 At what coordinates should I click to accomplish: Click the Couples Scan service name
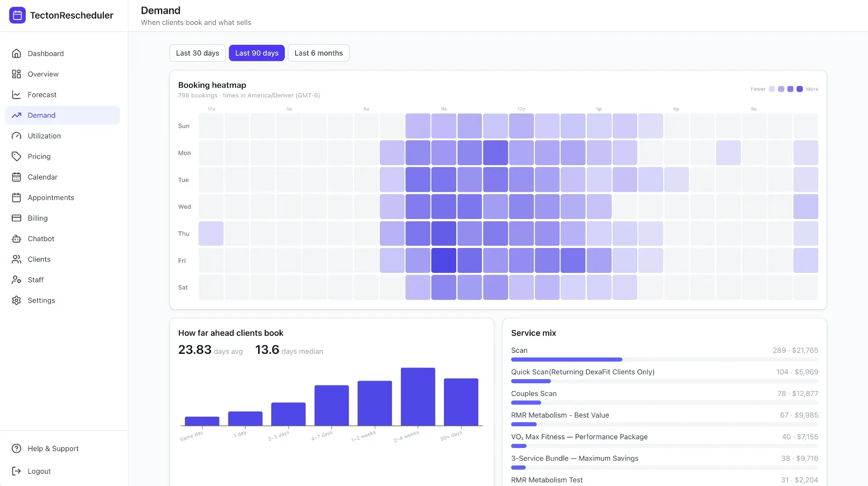[x=534, y=394]
